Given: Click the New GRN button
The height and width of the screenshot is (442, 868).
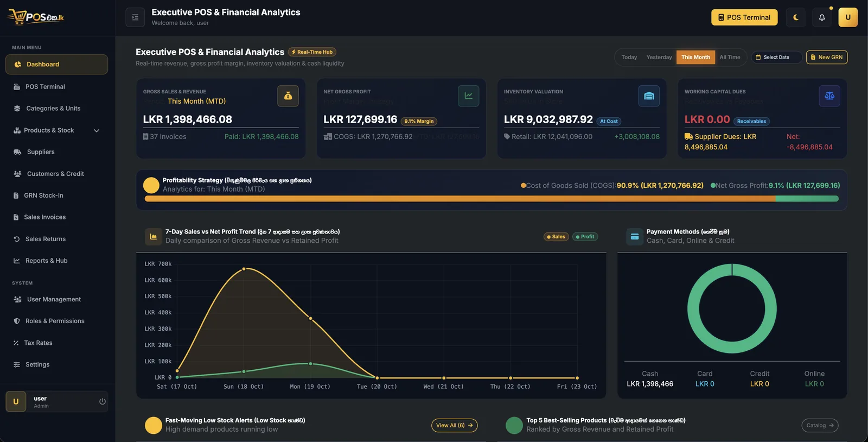Looking at the screenshot, I should click(x=827, y=57).
